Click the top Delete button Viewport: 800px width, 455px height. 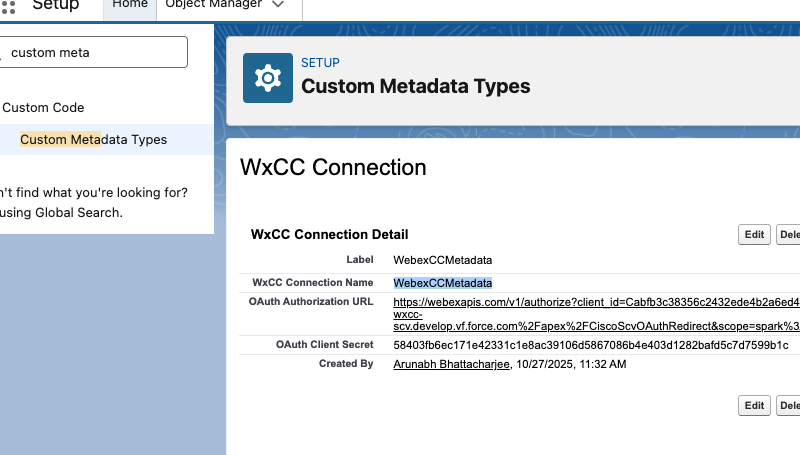point(788,235)
